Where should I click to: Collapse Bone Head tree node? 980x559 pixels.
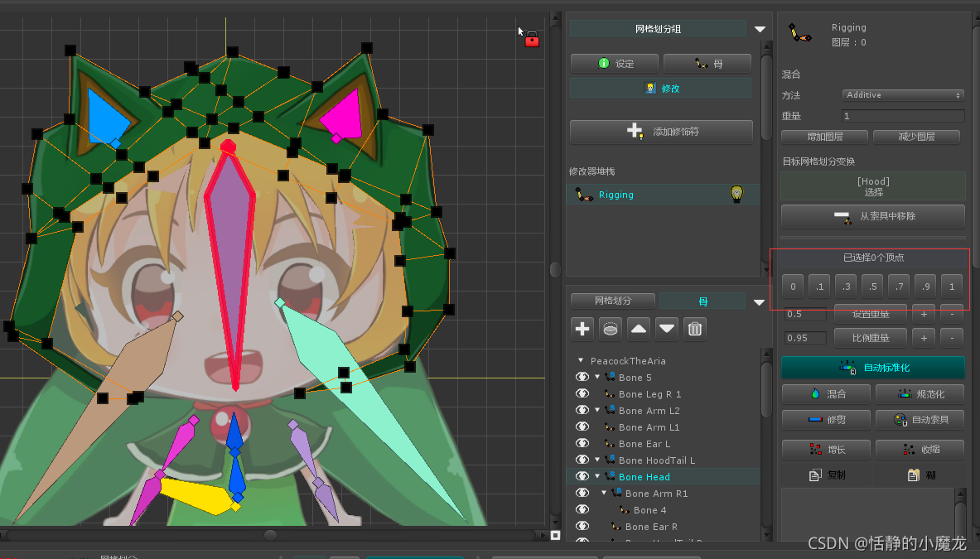(597, 476)
